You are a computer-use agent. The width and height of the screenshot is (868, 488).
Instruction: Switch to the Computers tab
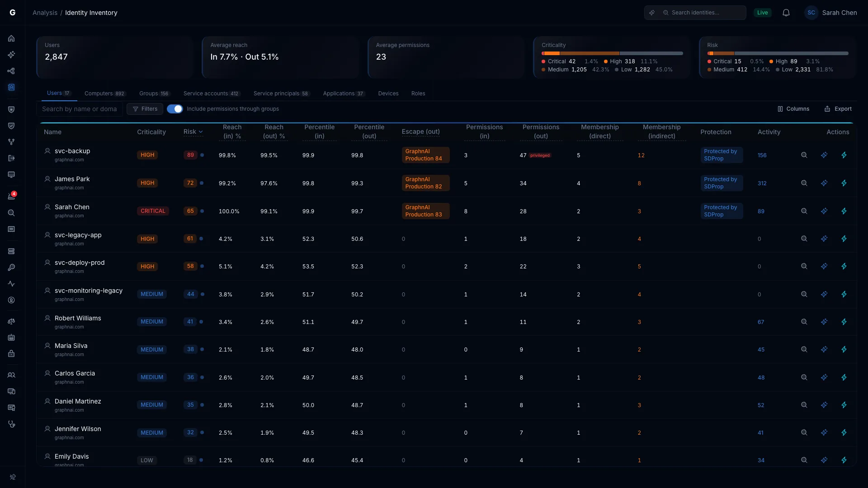(105, 94)
